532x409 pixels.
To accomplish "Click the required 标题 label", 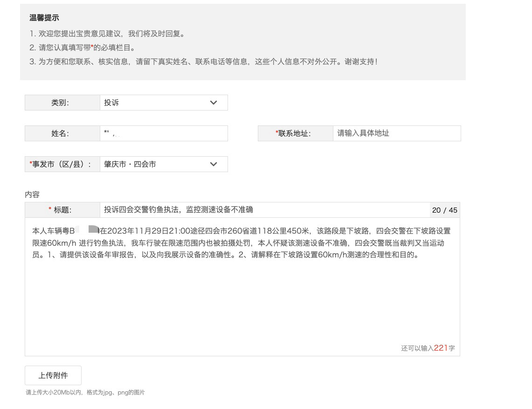I will point(61,210).
